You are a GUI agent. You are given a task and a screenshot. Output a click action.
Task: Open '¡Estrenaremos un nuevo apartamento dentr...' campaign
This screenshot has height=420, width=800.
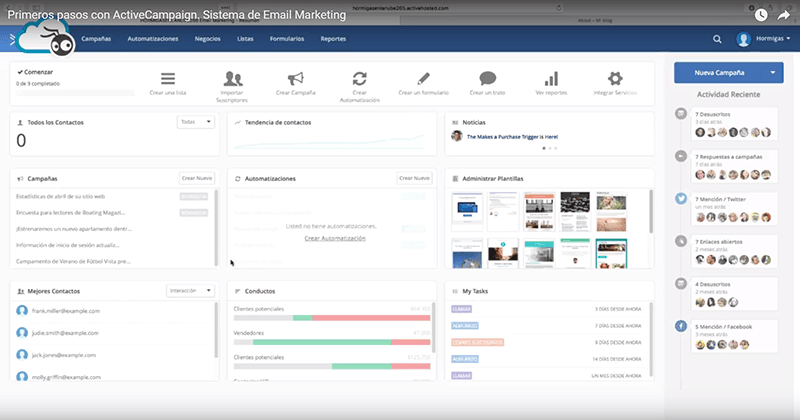coord(74,229)
